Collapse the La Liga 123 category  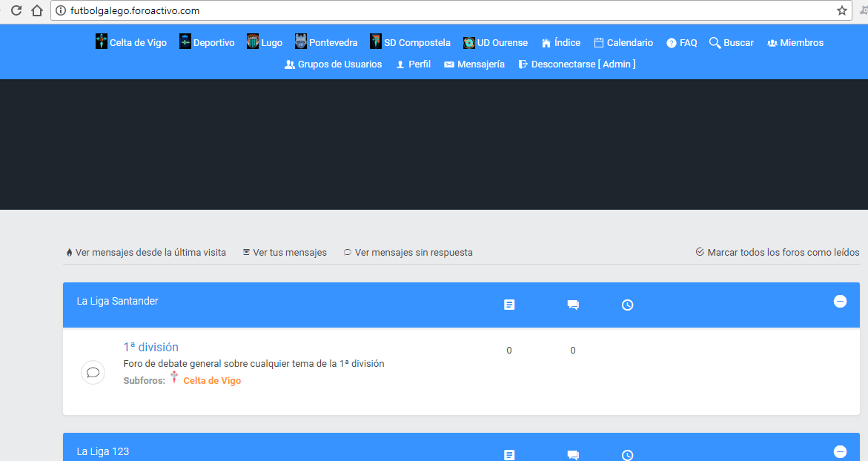pyautogui.click(x=840, y=451)
